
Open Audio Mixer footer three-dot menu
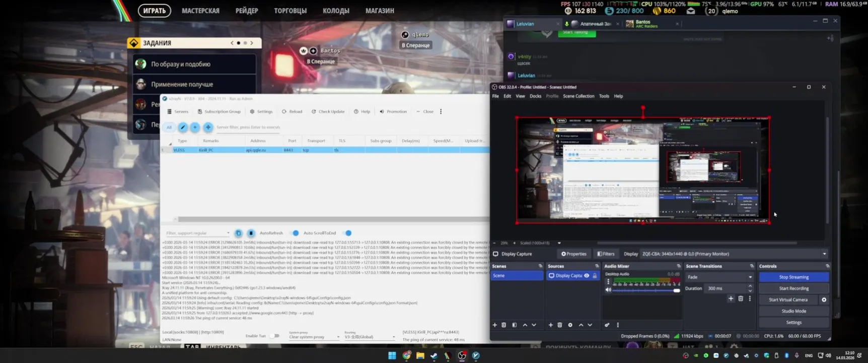point(618,325)
